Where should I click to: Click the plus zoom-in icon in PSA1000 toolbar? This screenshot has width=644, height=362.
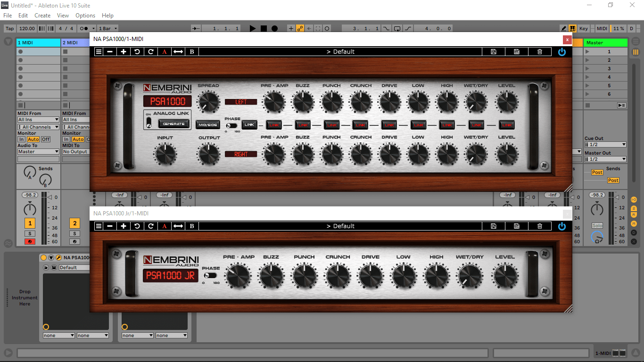124,51
